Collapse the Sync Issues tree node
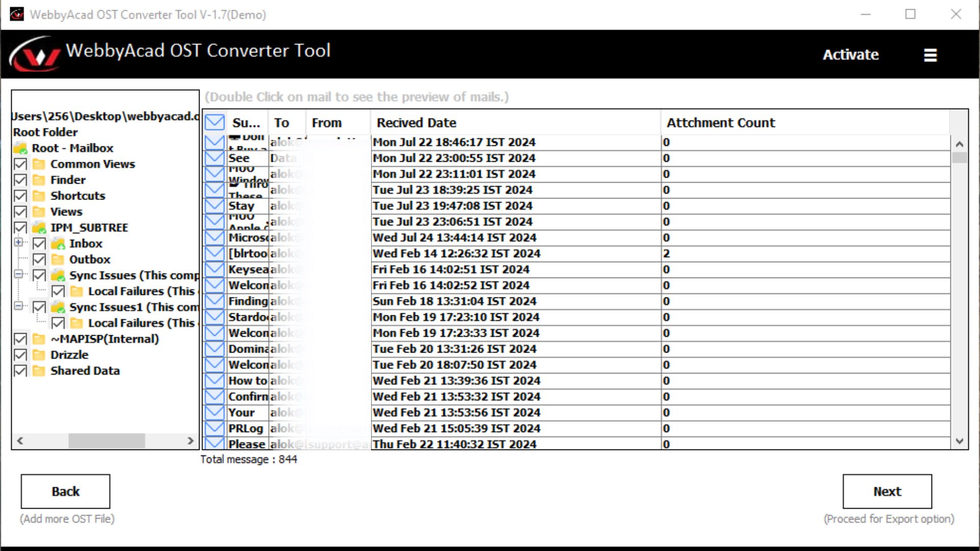The image size is (980, 551). point(19,274)
